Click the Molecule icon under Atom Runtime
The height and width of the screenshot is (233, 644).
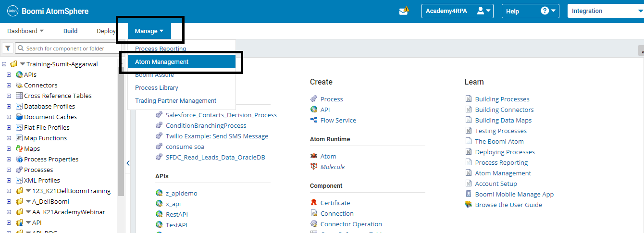point(314,167)
